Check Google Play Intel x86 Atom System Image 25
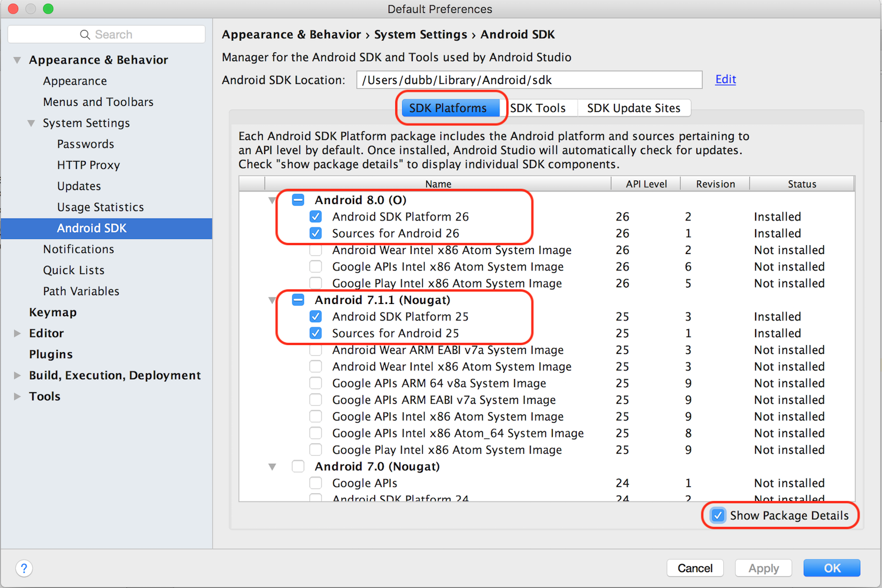882x588 pixels. [316, 450]
